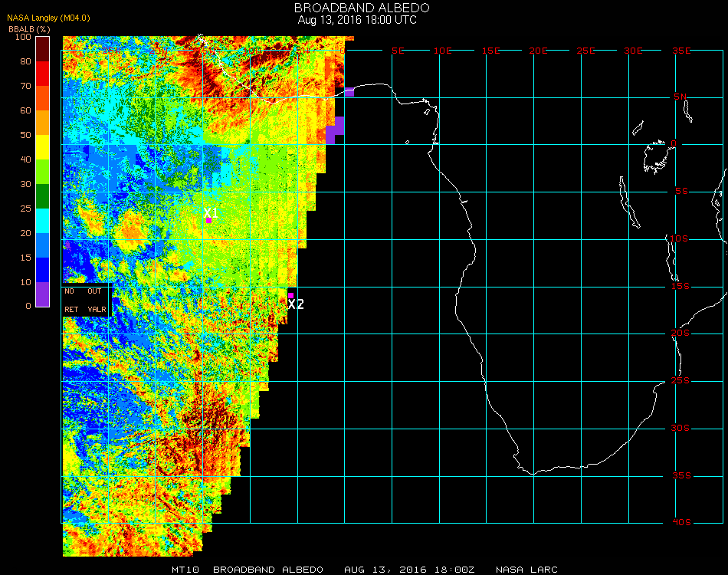Click the OUT label in the legend box
728x575 pixels.
(x=94, y=291)
